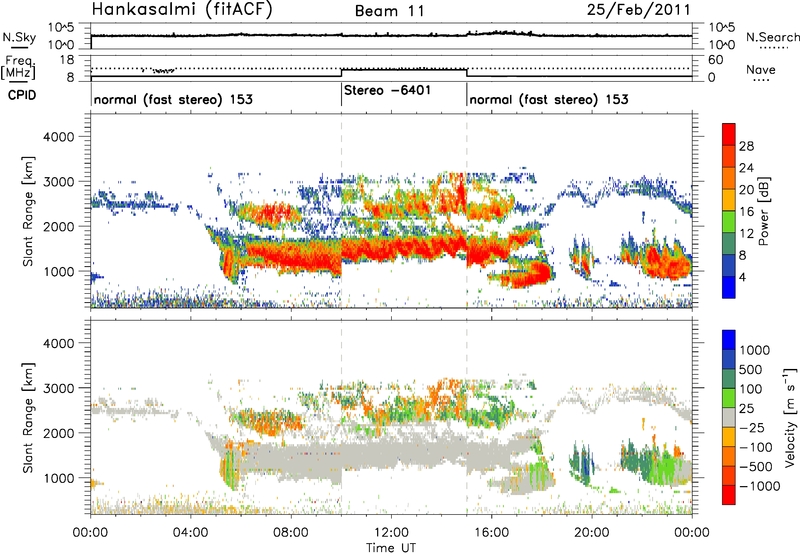Click the 'N.Search' legend label
The height and width of the screenshot is (554, 800).
[x=772, y=37]
